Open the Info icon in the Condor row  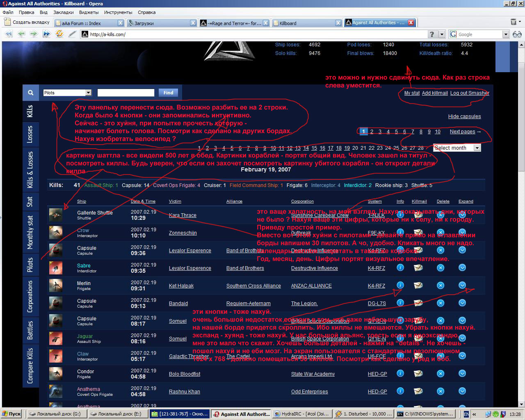[400, 373]
